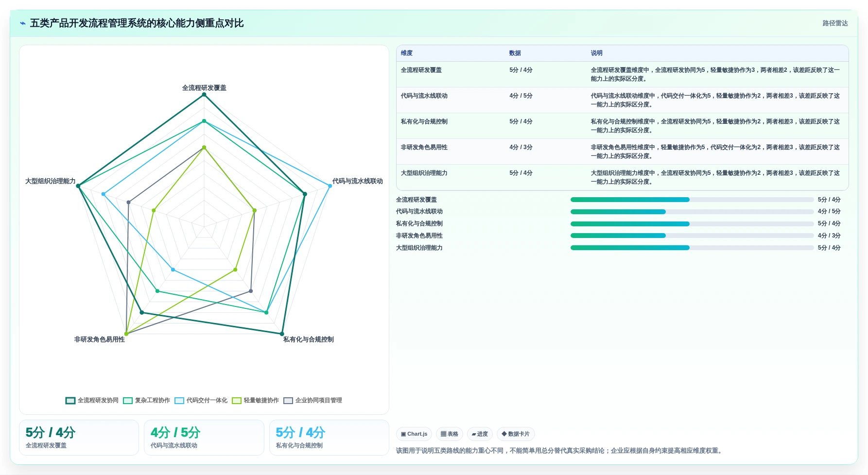Click 4分 / 5分 value in the table
Image resolution: width=868 pixels, height=475 pixels.
(521, 96)
